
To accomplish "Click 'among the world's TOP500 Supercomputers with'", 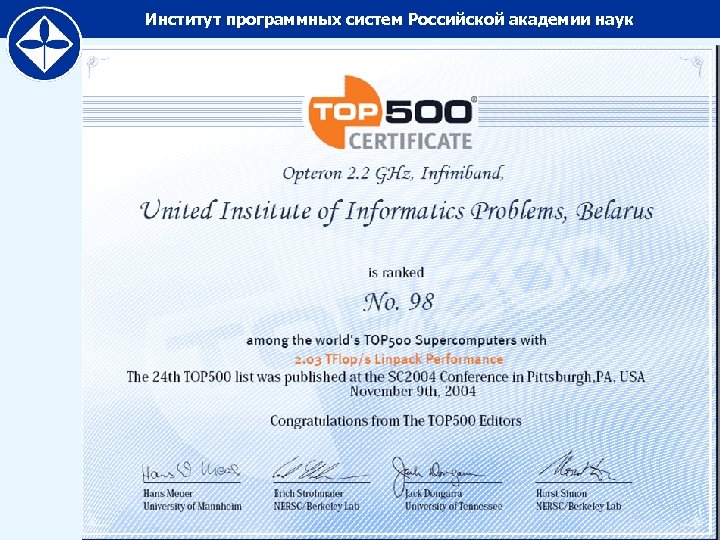I will click(396, 341).
